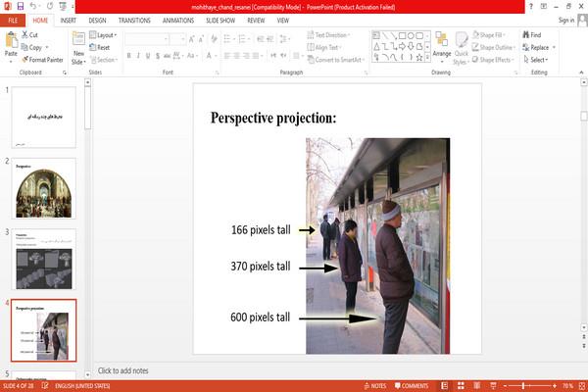
Task: Click the Find button
Action: click(532, 35)
